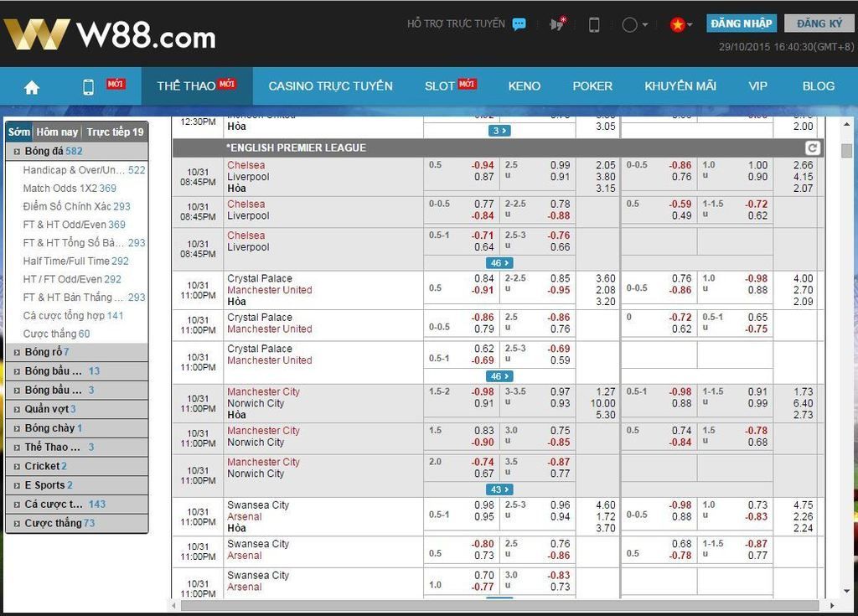Open Điểm Số Chính Xác 293
Viewport: 858px width, 616px height.
tap(76, 206)
